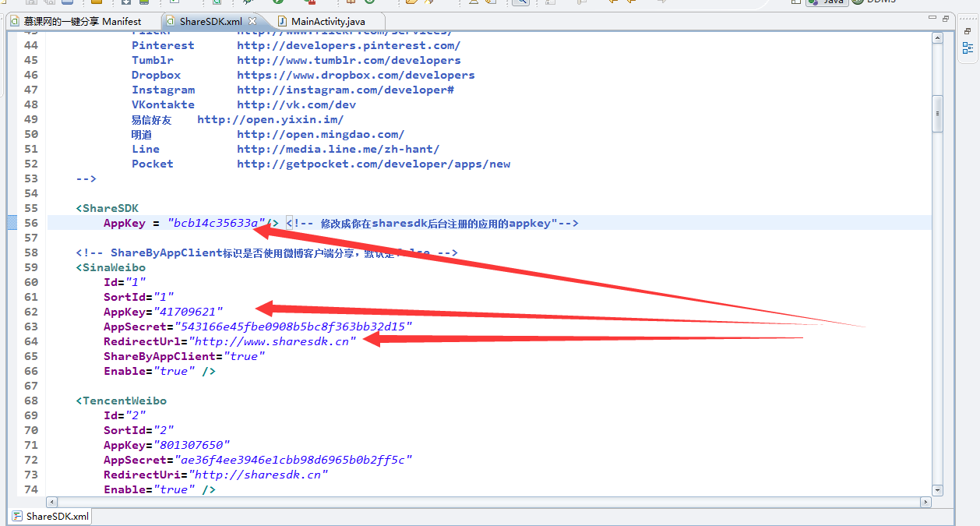Click the http://vk.com/dev text

click(296, 104)
